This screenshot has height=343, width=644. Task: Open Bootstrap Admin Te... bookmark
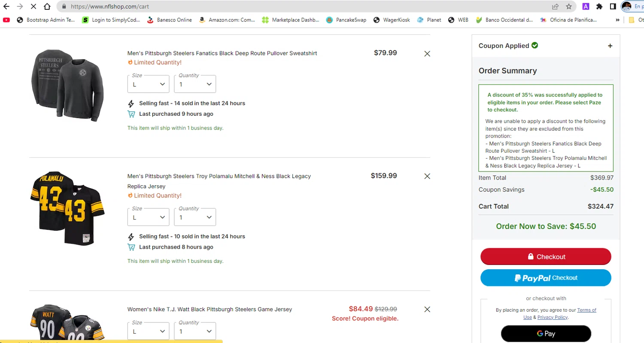pyautogui.click(x=46, y=20)
